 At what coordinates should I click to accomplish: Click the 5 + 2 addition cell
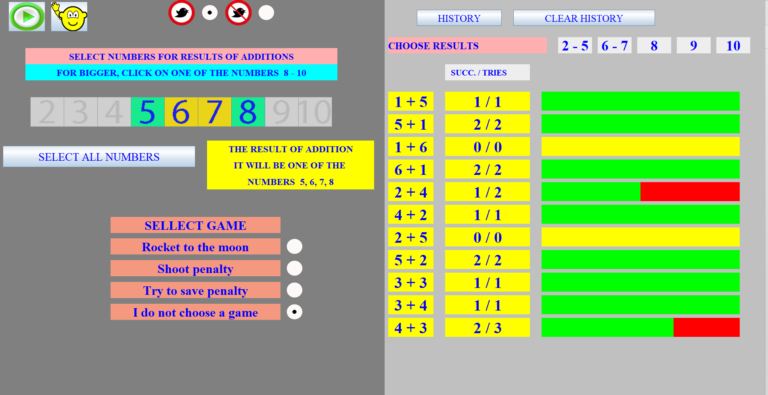[411, 260]
